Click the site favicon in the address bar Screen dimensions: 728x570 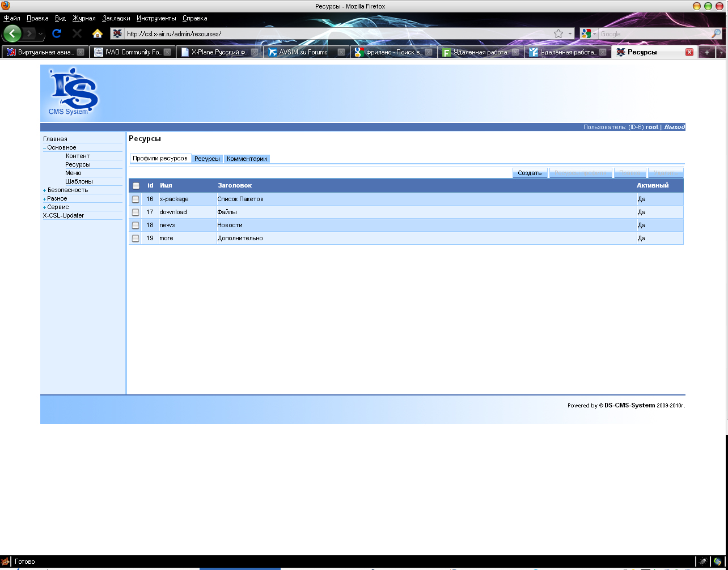pos(117,33)
